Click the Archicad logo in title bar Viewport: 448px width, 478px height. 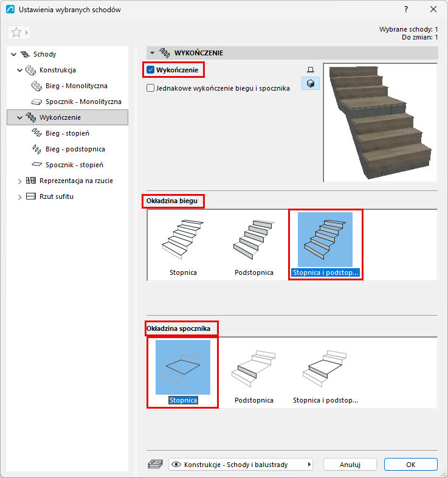coord(10,10)
